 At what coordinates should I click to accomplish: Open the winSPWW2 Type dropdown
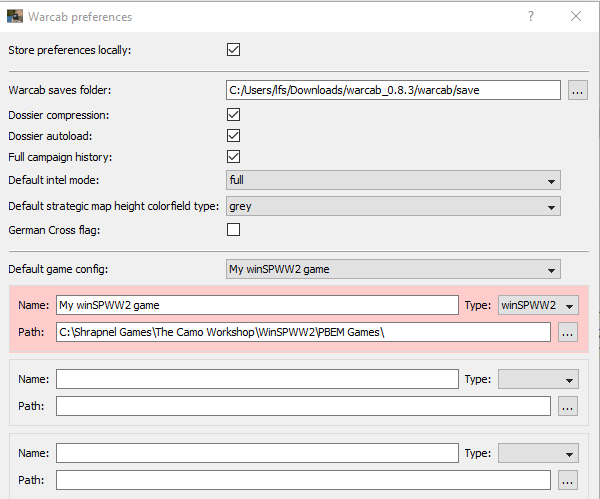tap(538, 305)
